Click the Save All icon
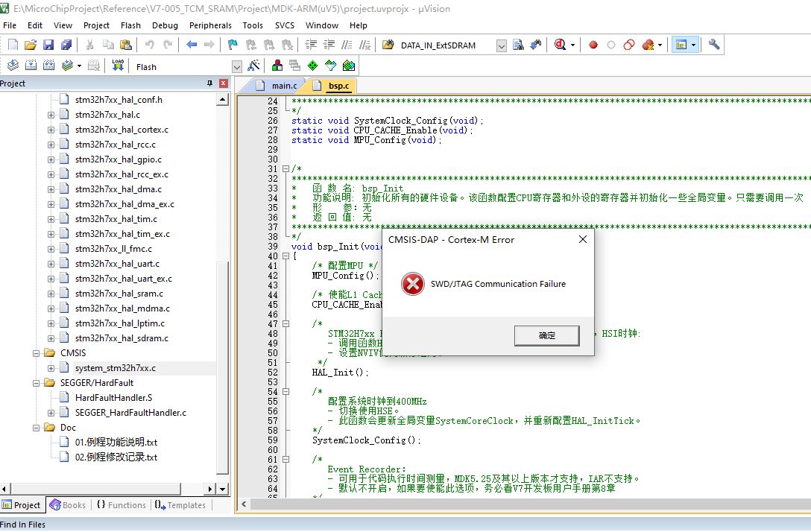The height and width of the screenshot is (532, 811). tap(66, 45)
